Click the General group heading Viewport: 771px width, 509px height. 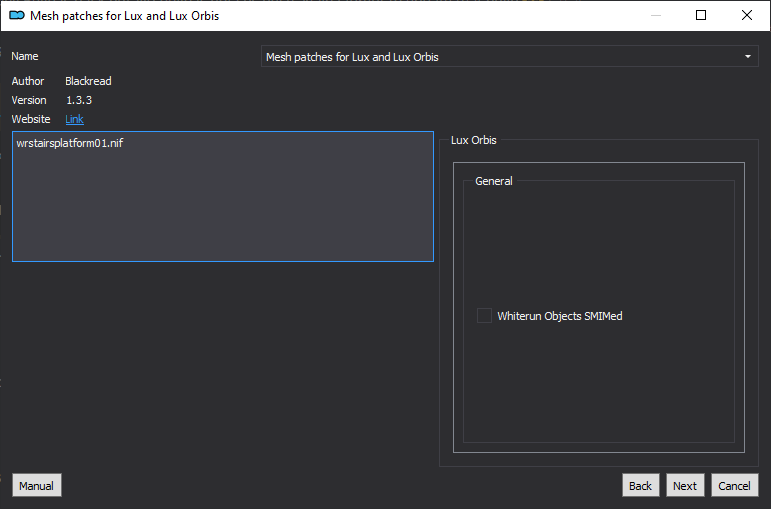(494, 181)
